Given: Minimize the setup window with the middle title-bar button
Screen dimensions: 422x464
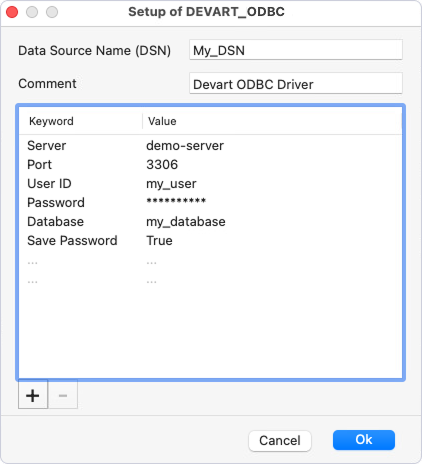Looking at the screenshot, I should click(x=32, y=12).
